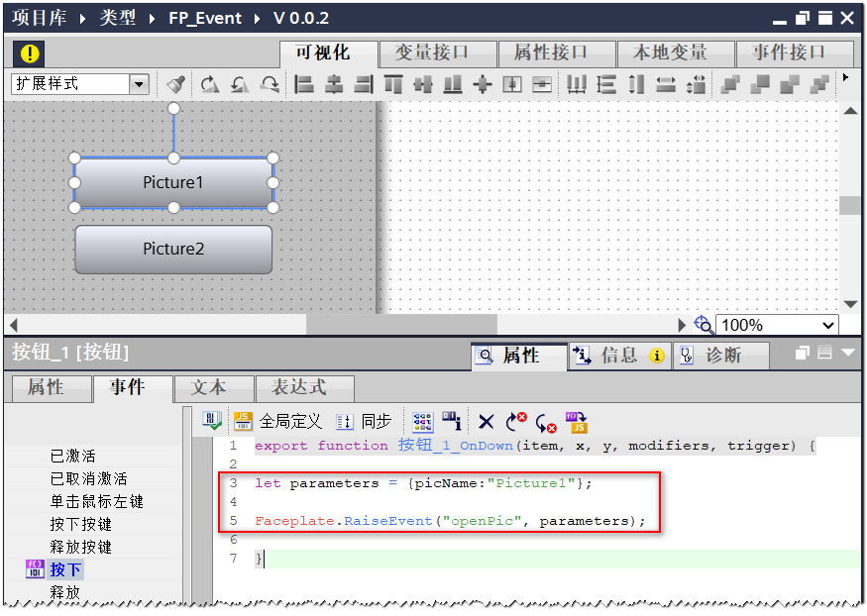Click the align left edges icon
This screenshot has width=867, height=616.
[304, 84]
